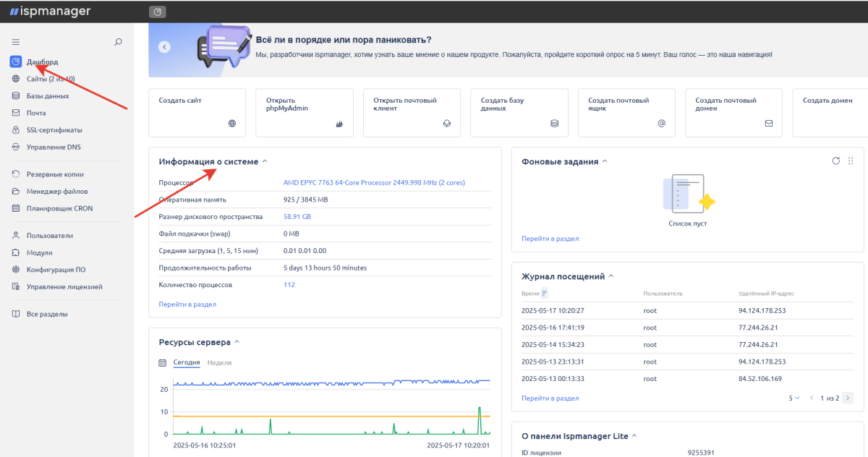Click Создать почтовый ящик card

[x=626, y=113]
